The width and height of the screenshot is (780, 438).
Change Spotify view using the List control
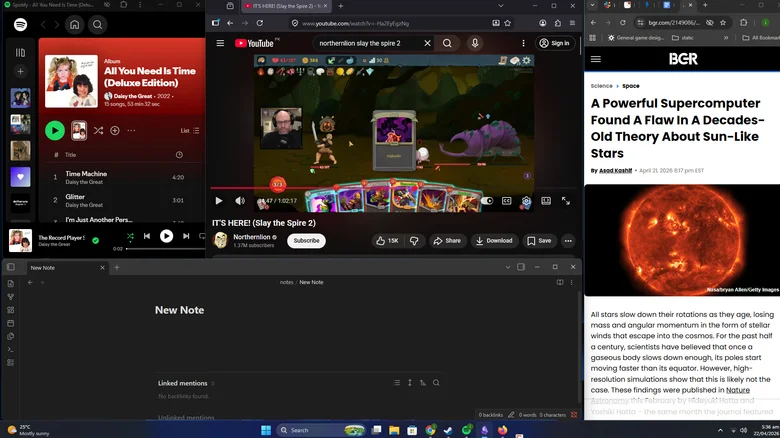(x=190, y=130)
